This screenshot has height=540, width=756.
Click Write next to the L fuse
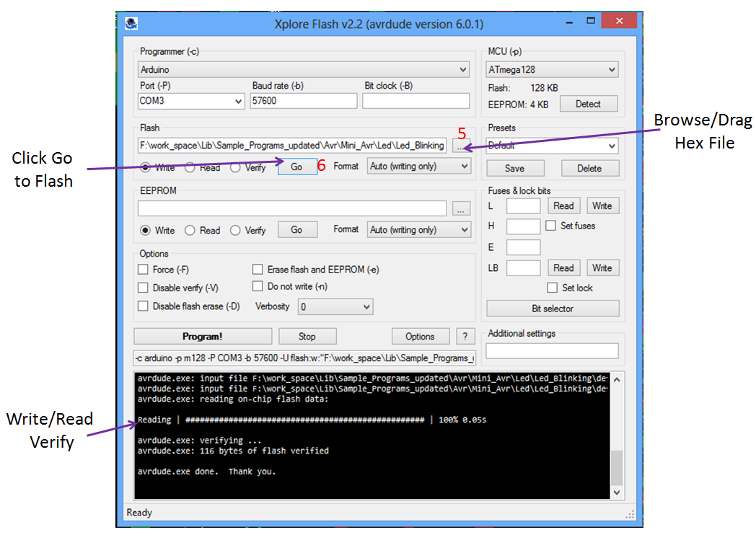pos(602,205)
